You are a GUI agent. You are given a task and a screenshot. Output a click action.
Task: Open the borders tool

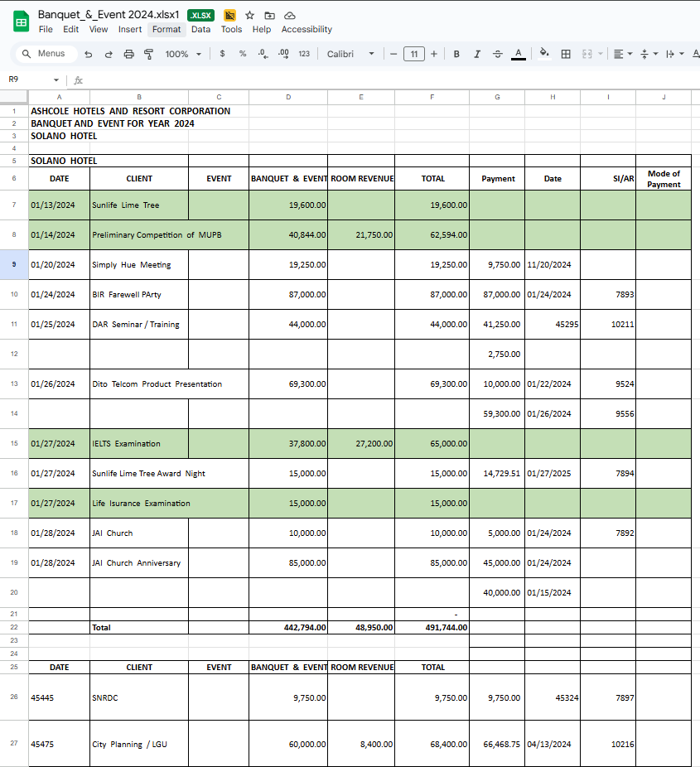point(566,54)
